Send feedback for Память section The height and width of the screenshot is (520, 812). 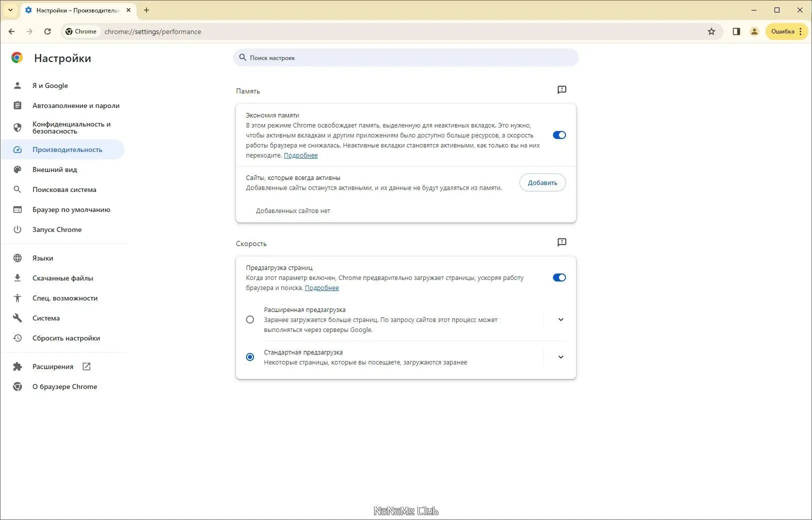click(x=562, y=90)
